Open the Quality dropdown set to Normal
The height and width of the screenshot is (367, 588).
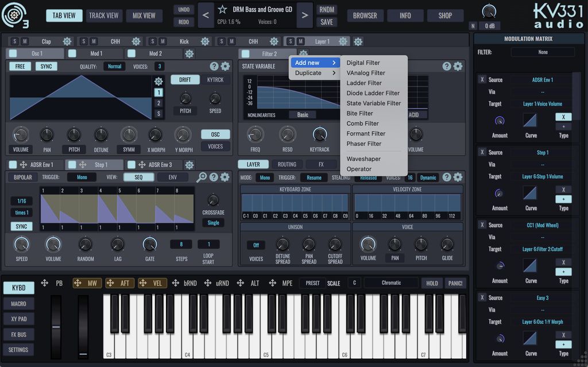pos(114,66)
